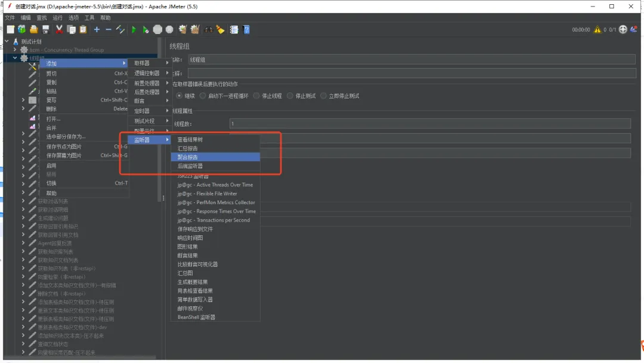Select 查看结果树 in the listener list
The image size is (644, 363).
190,140
